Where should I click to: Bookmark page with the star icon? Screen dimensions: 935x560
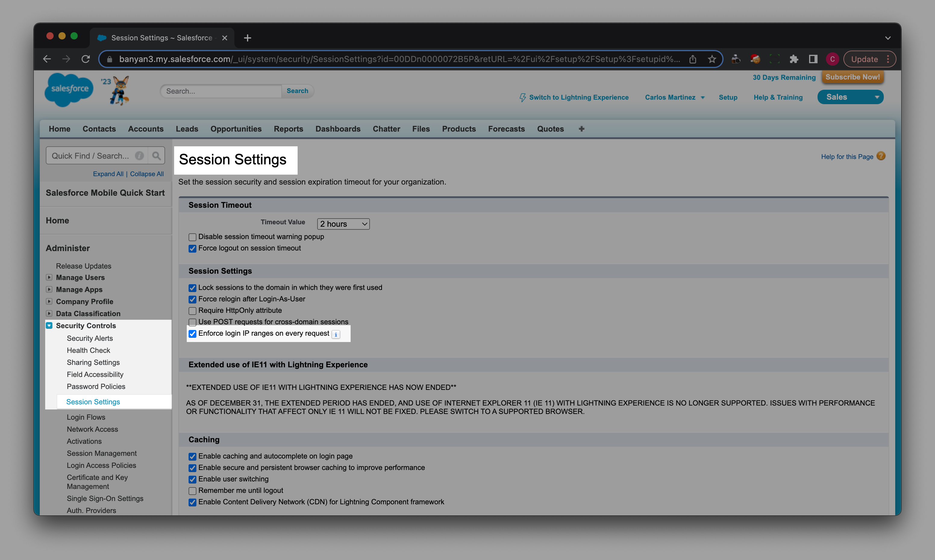(711, 59)
